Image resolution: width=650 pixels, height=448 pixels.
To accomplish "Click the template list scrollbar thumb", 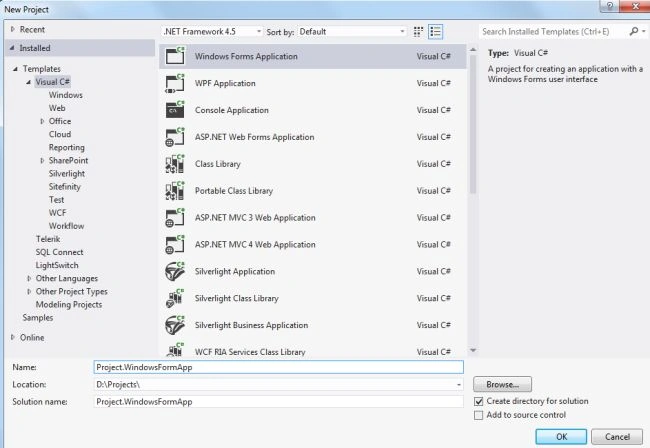I will pos(473,124).
